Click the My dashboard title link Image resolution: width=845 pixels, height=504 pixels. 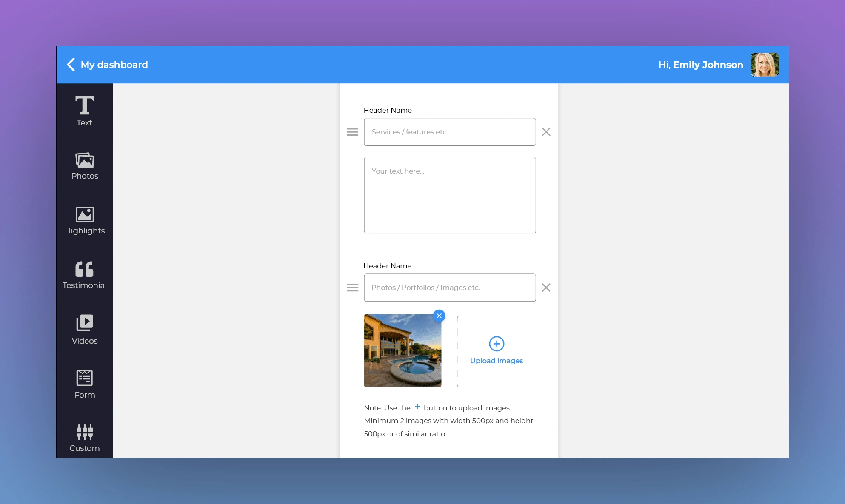point(114,65)
